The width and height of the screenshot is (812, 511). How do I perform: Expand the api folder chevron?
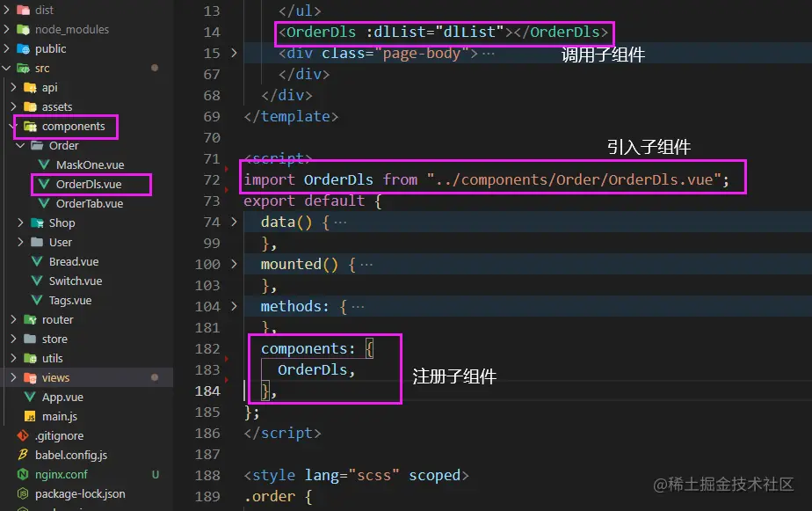pyautogui.click(x=14, y=87)
